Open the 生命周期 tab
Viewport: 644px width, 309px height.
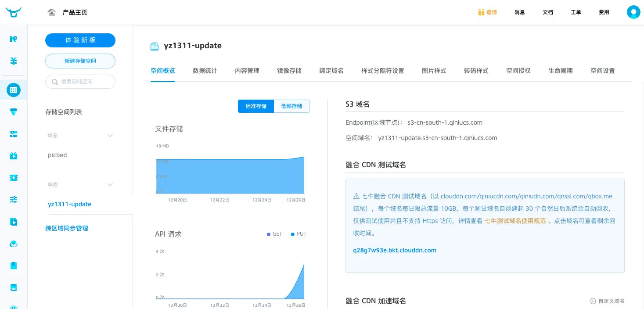[x=561, y=71]
